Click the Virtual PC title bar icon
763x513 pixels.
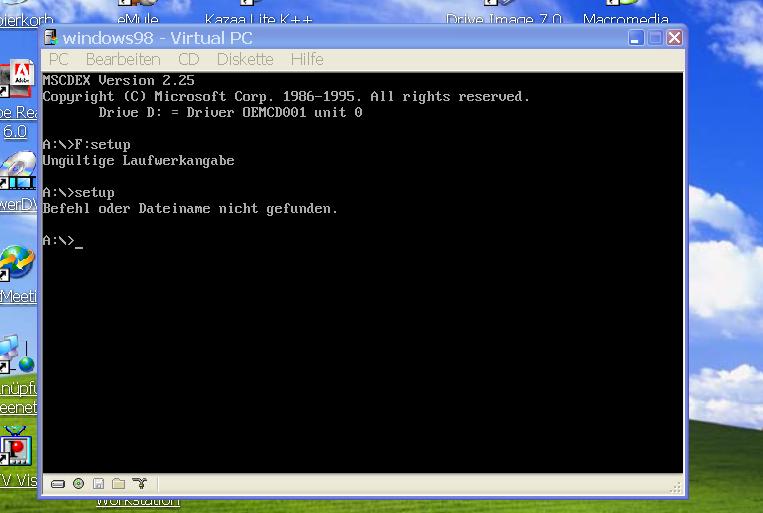pos(51,38)
